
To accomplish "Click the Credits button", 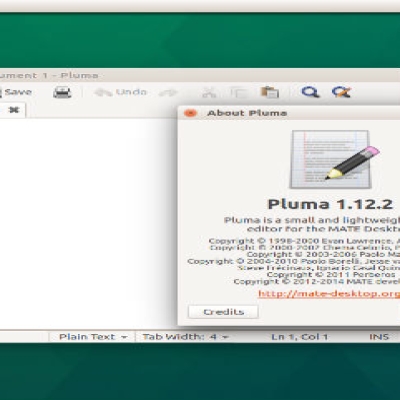I will (x=223, y=312).
